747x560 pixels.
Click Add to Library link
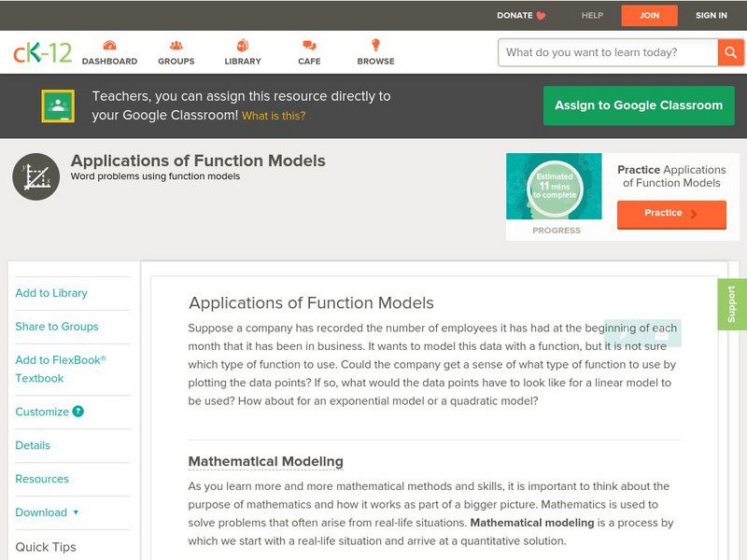(51, 293)
